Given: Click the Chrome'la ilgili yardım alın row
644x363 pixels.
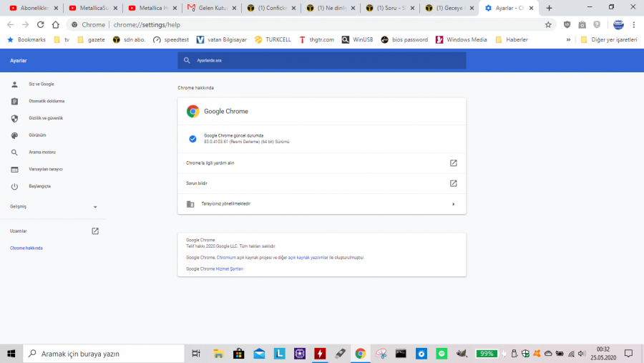Looking at the screenshot, I should click(321, 163).
